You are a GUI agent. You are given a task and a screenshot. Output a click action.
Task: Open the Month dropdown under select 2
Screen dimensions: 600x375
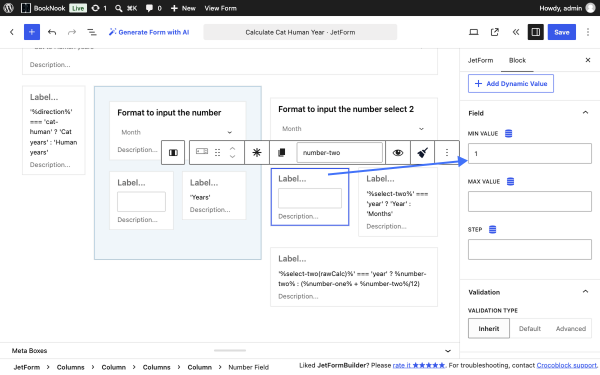click(354, 129)
